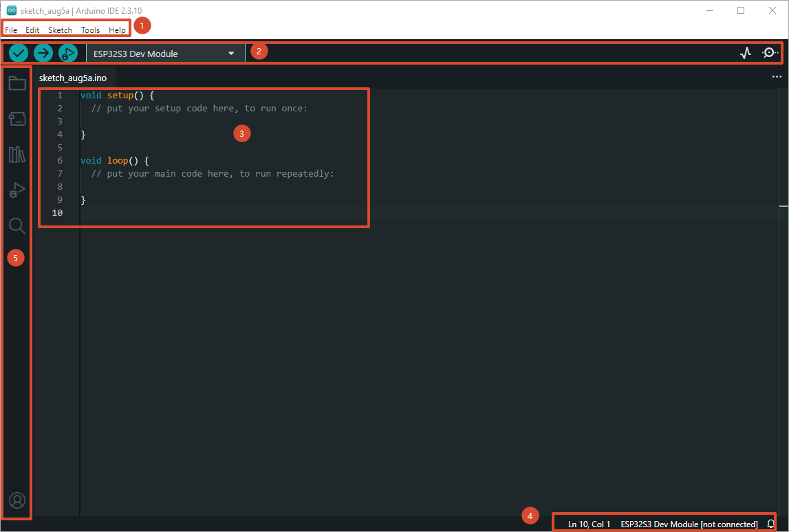This screenshot has height=532, width=789.
Task: Open the Help menu
Action: click(117, 30)
